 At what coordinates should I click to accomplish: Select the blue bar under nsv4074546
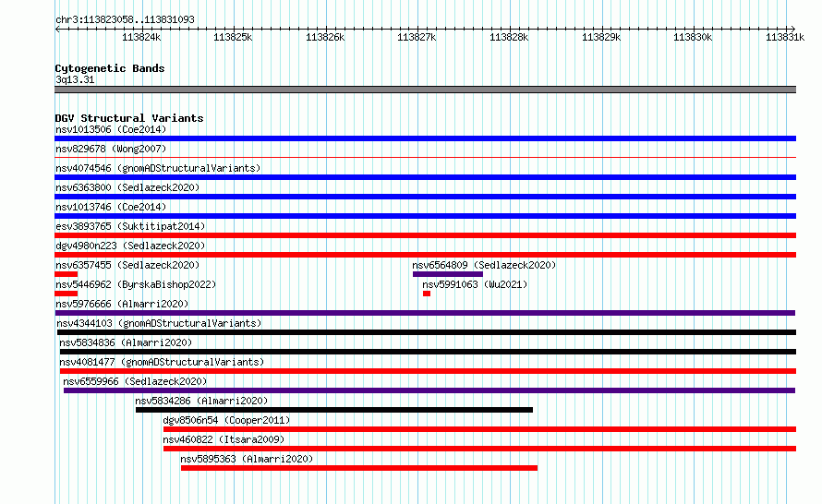click(425, 177)
